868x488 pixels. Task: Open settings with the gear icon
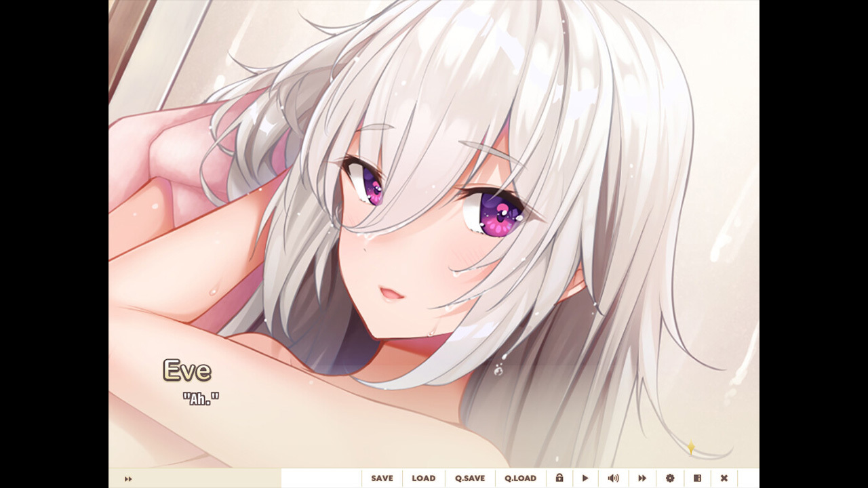point(670,479)
